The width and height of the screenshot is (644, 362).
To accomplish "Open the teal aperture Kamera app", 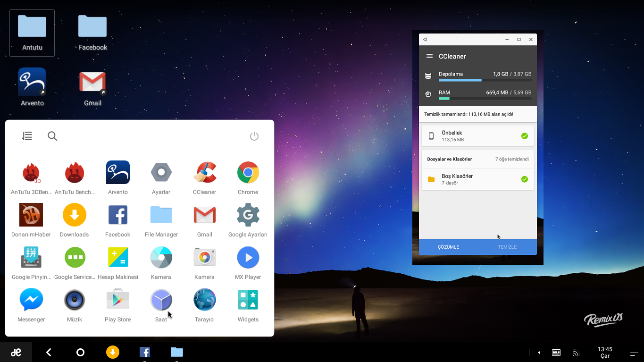I will (161, 262).
